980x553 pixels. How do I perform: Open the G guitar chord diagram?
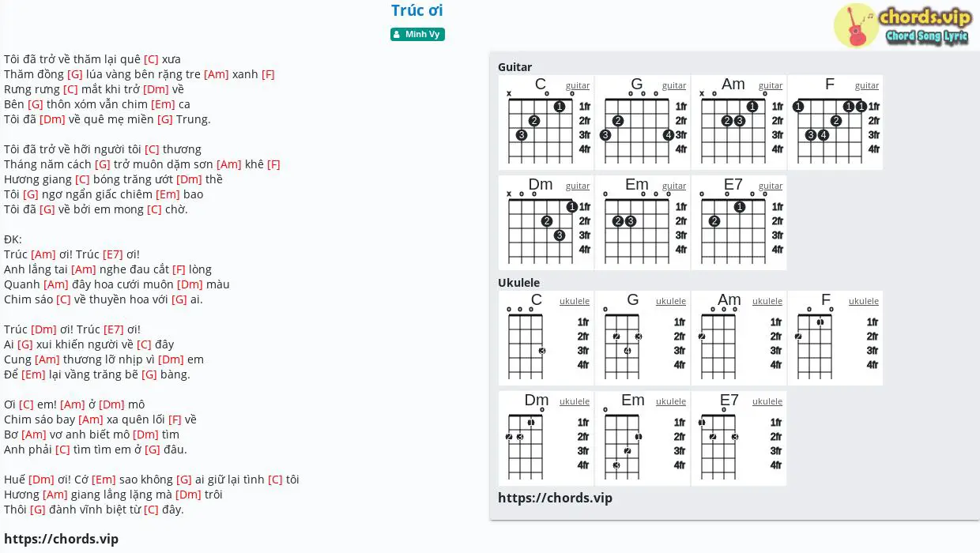tap(643, 122)
